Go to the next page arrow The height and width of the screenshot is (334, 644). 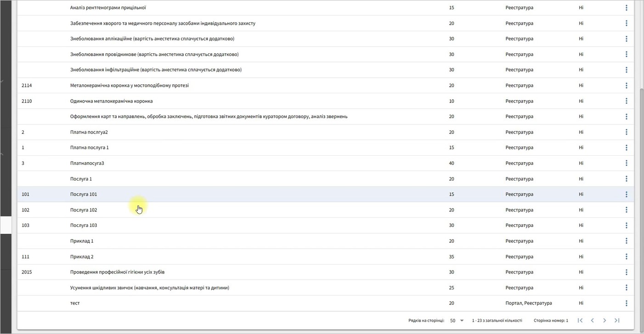[x=604, y=320]
